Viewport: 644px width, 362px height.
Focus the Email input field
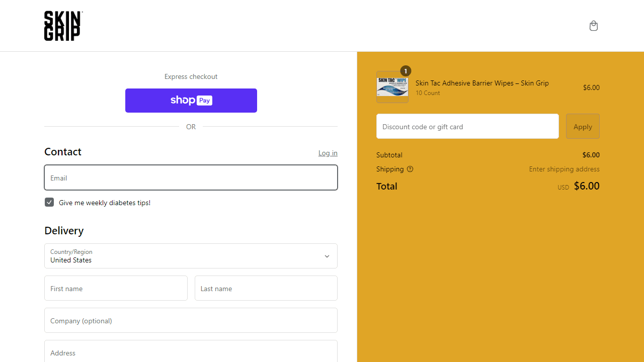coord(191,177)
